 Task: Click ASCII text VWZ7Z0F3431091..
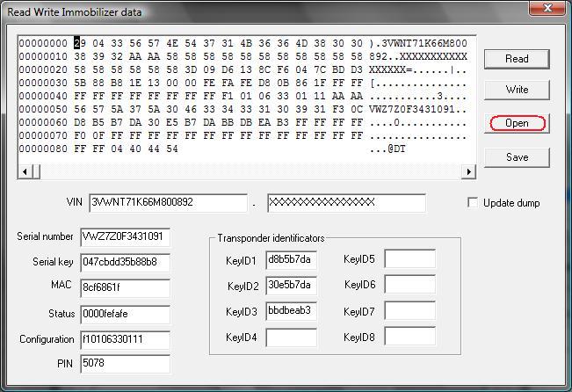pos(412,109)
